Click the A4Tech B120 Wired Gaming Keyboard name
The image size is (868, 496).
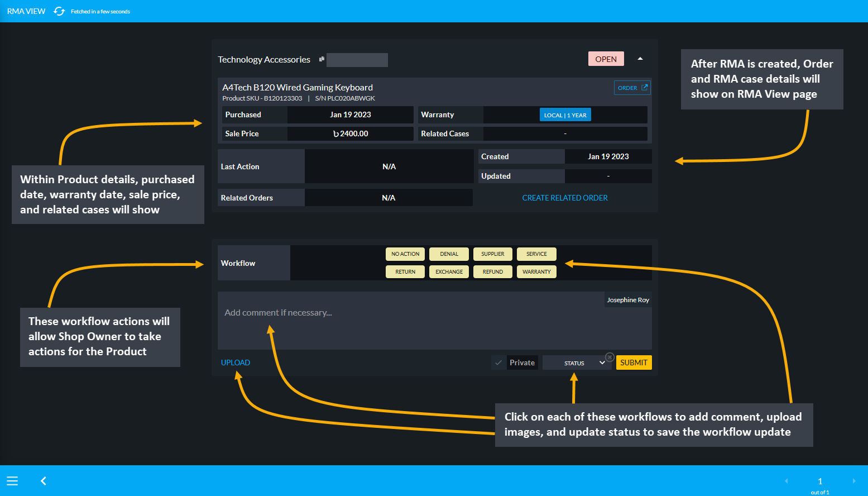[298, 87]
